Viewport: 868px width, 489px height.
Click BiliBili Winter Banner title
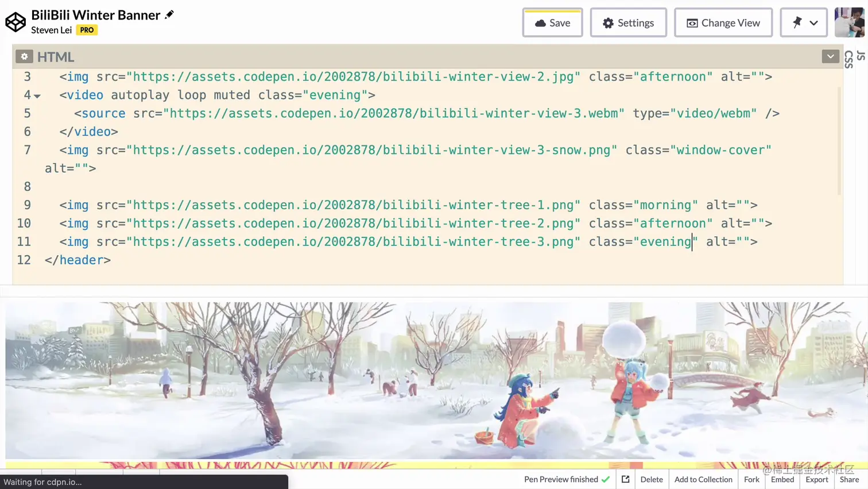[96, 15]
